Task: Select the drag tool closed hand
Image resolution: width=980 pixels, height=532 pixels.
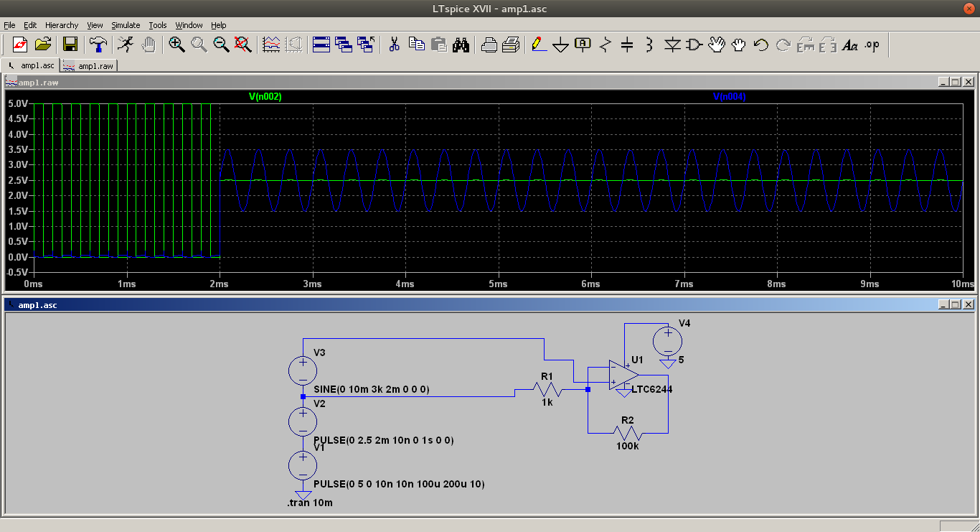Action: pyautogui.click(x=738, y=45)
